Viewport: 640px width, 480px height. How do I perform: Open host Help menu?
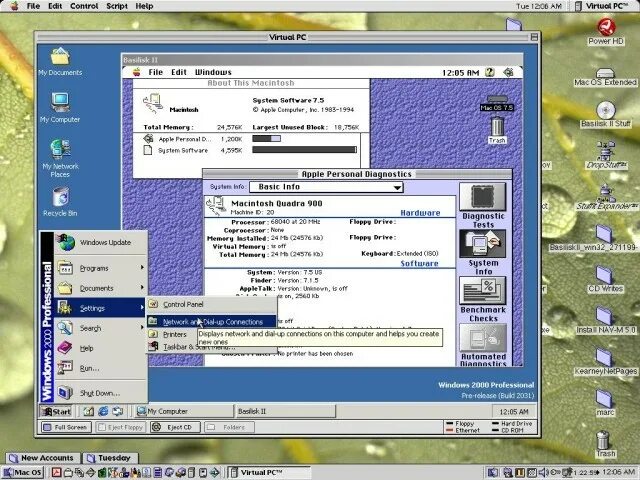pyautogui.click(x=144, y=6)
